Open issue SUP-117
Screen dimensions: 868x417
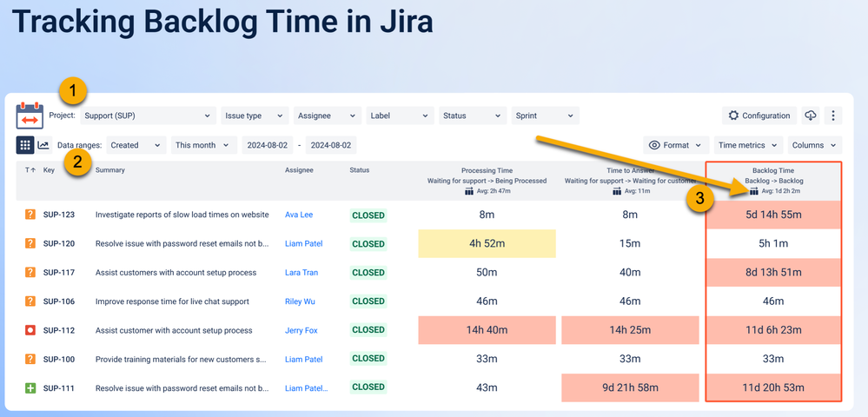59,273
